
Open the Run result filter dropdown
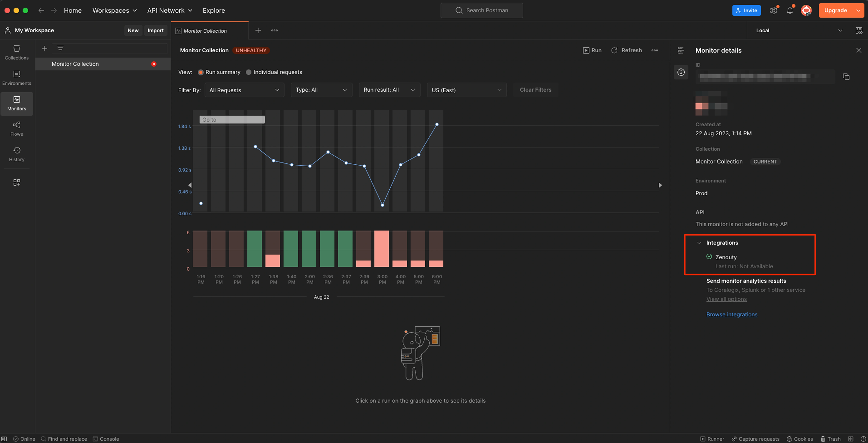389,90
